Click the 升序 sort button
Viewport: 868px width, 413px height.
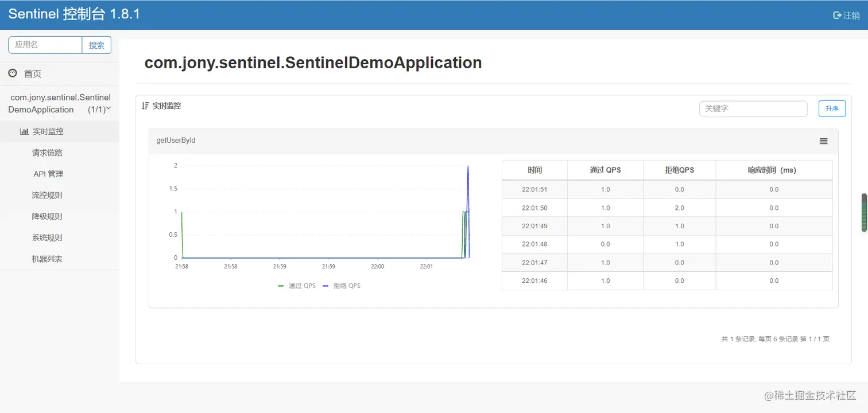tap(832, 108)
